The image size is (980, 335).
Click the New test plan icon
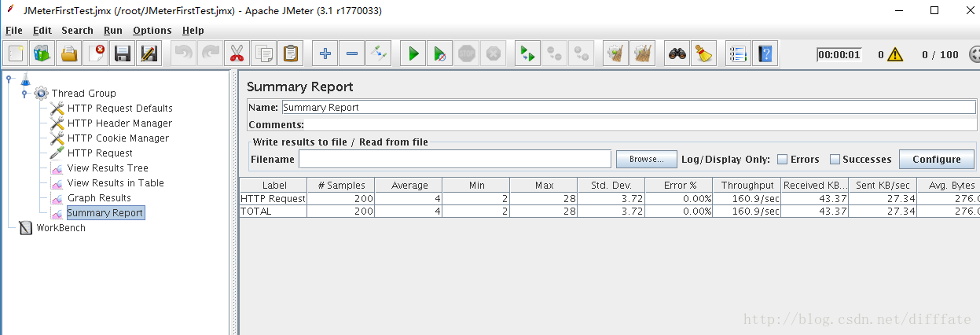point(16,53)
